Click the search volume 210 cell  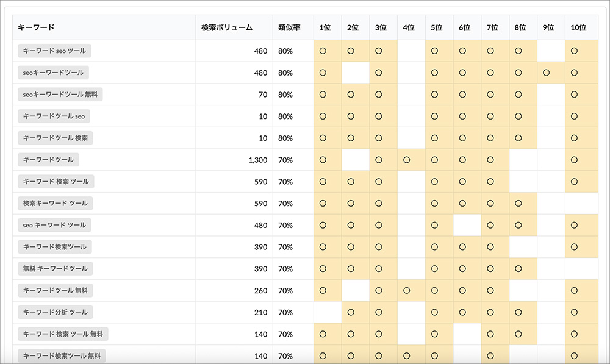click(x=260, y=312)
